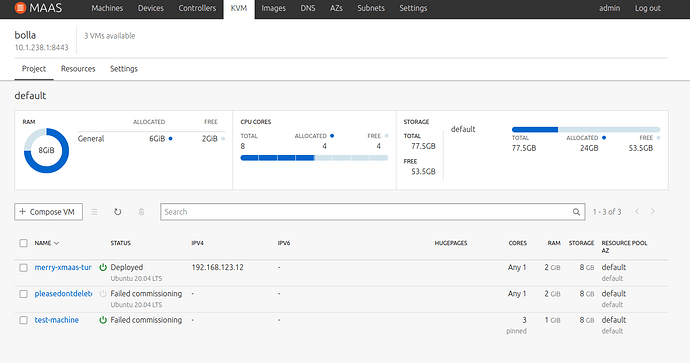Screen dimensions: 690x363
Task: Click the 'pinned' cores label
Action: point(516,331)
